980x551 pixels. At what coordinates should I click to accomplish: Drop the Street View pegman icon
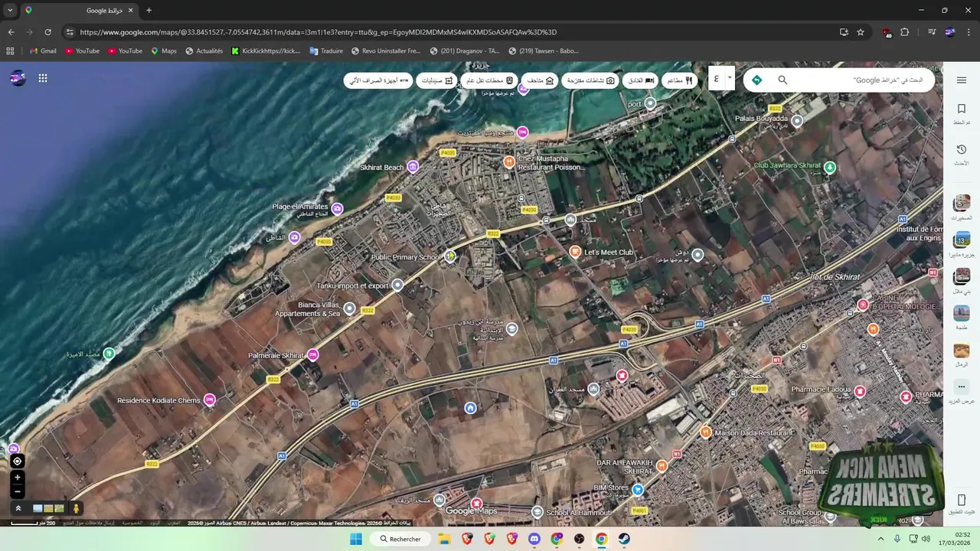coord(76,508)
